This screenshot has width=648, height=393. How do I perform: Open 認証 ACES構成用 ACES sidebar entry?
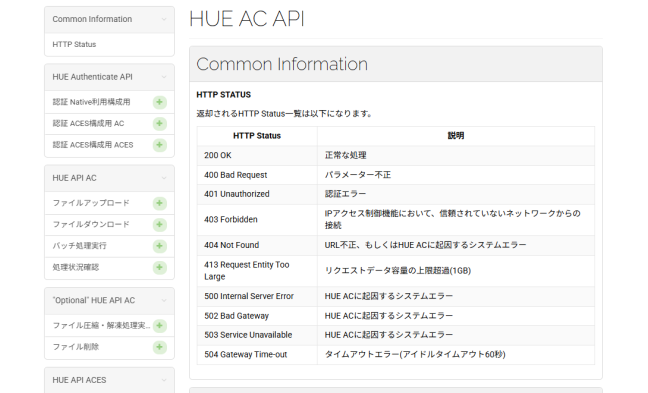pyautogui.click(x=93, y=145)
